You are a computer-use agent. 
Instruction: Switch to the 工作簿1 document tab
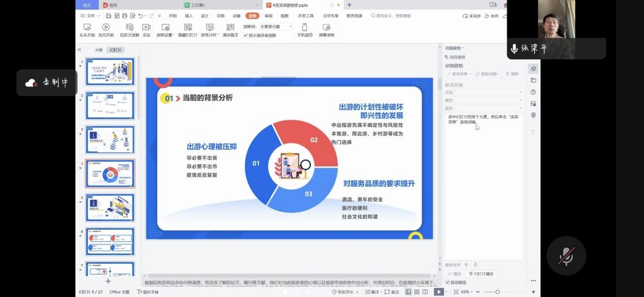pos(198,5)
